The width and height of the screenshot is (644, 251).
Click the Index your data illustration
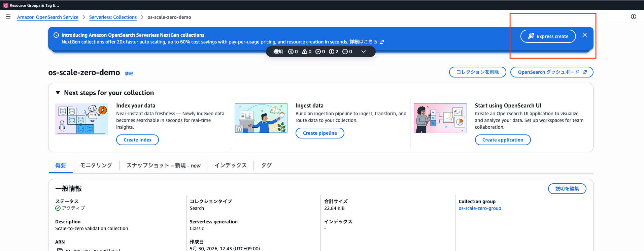[x=82, y=119]
